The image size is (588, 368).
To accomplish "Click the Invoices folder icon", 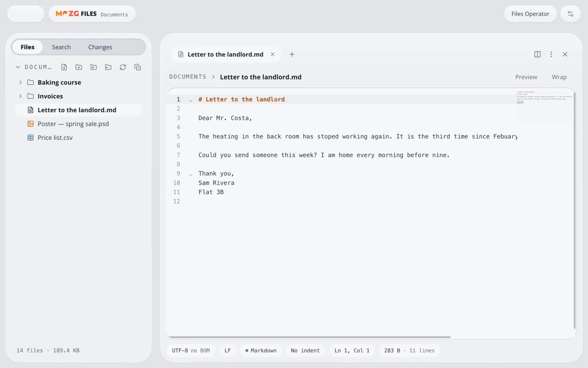I will tap(31, 96).
